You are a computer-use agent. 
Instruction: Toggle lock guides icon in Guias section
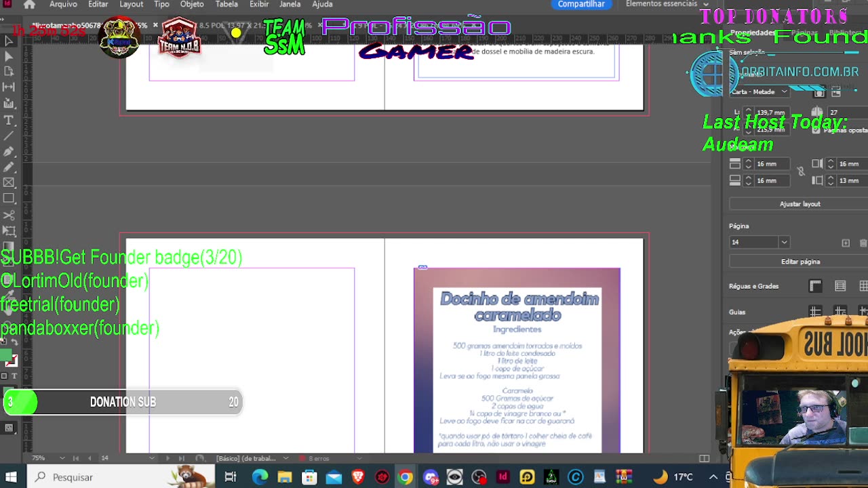pyautogui.click(x=840, y=312)
